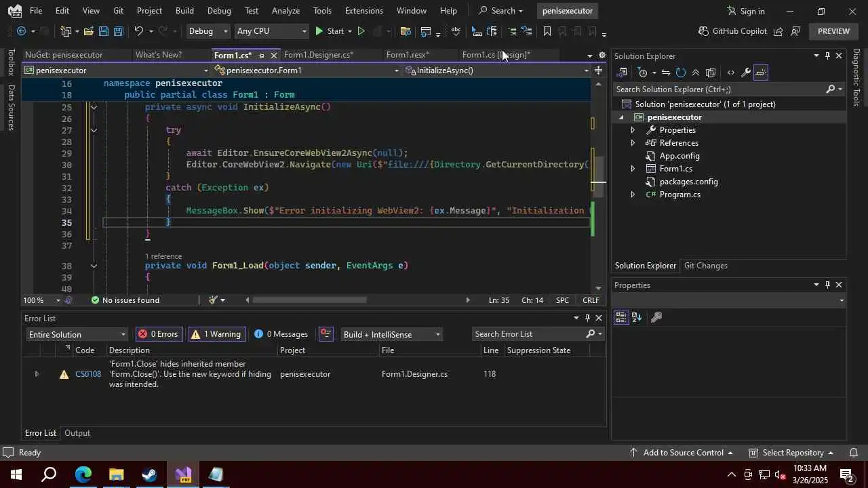The height and width of the screenshot is (488, 868).
Task: Click the Alphabetical sort icon in Properties panel
Action: [637, 317]
